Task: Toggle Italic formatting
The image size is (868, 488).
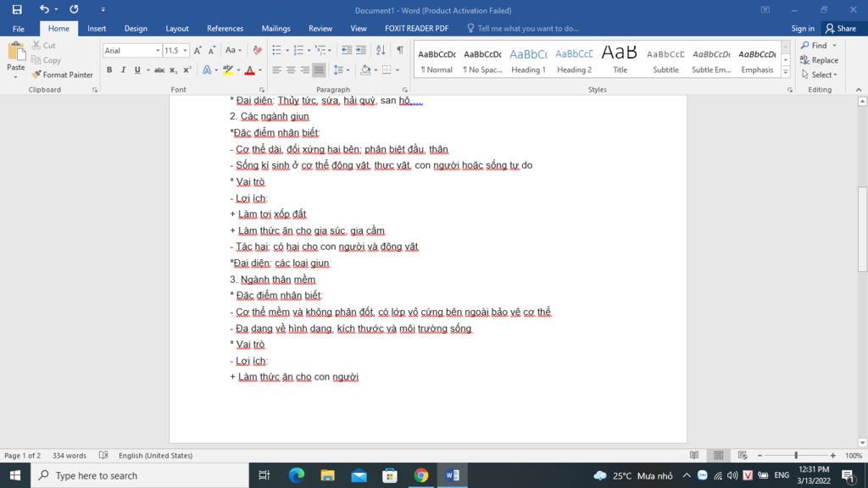Action: click(x=123, y=69)
